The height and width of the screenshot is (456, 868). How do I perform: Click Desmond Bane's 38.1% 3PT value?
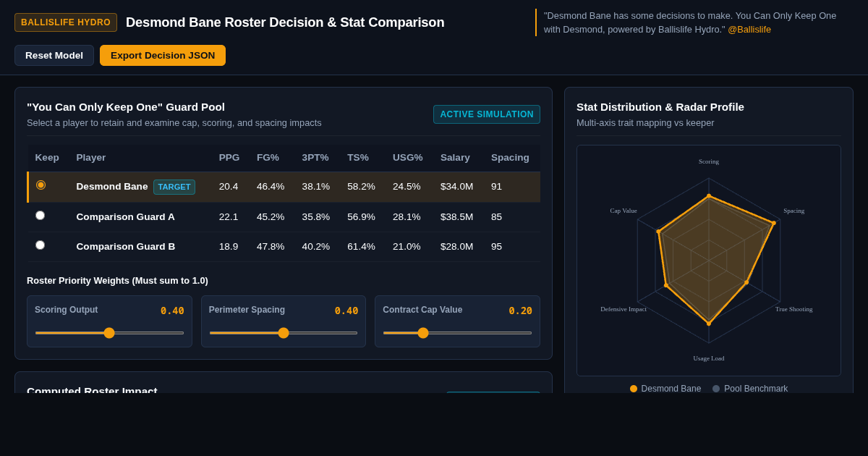click(316, 187)
